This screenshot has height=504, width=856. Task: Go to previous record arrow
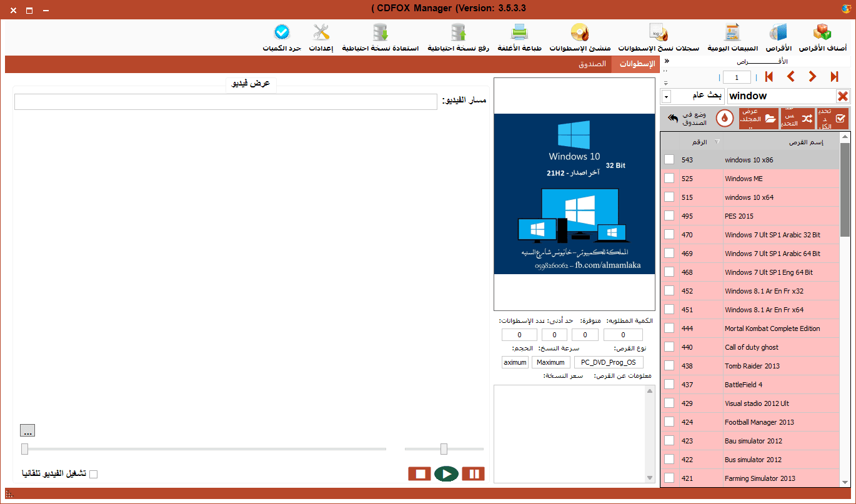coord(791,77)
